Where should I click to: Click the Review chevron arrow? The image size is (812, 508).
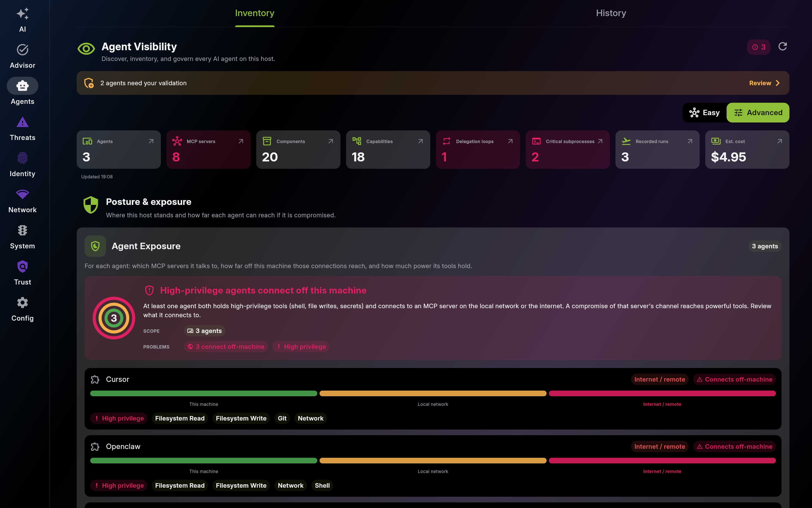click(778, 83)
